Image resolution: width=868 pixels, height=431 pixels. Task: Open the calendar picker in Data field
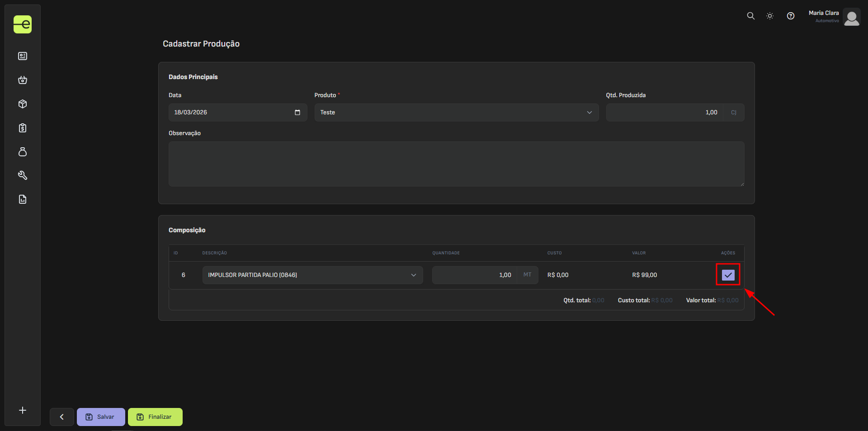tap(297, 112)
